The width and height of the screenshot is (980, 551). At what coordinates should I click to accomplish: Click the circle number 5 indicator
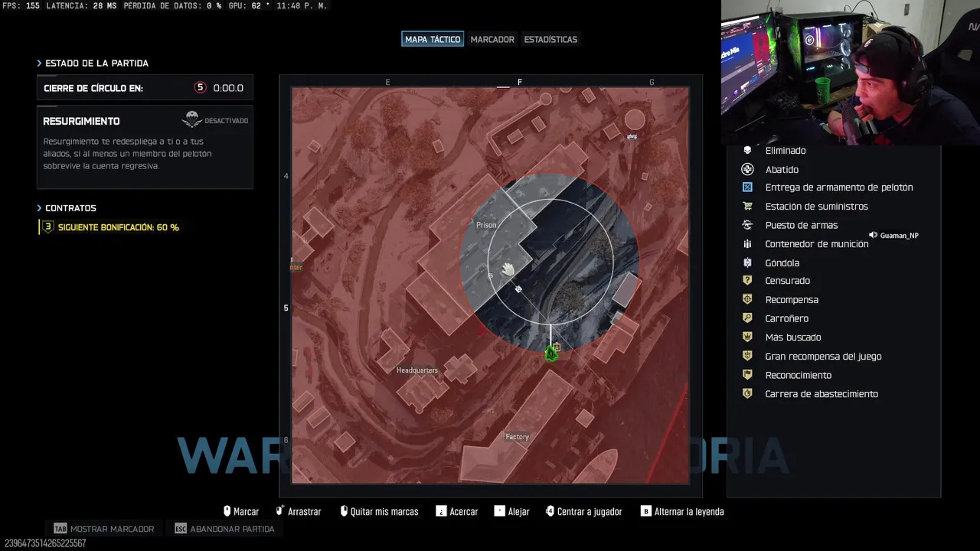tap(201, 88)
